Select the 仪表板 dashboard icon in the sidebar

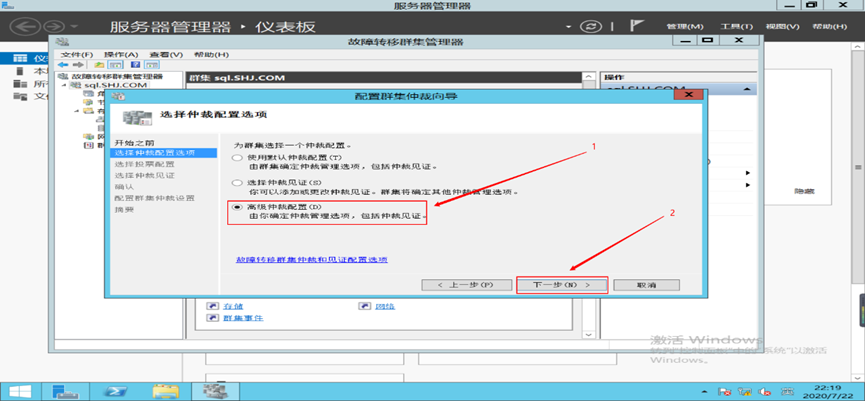pos(20,58)
